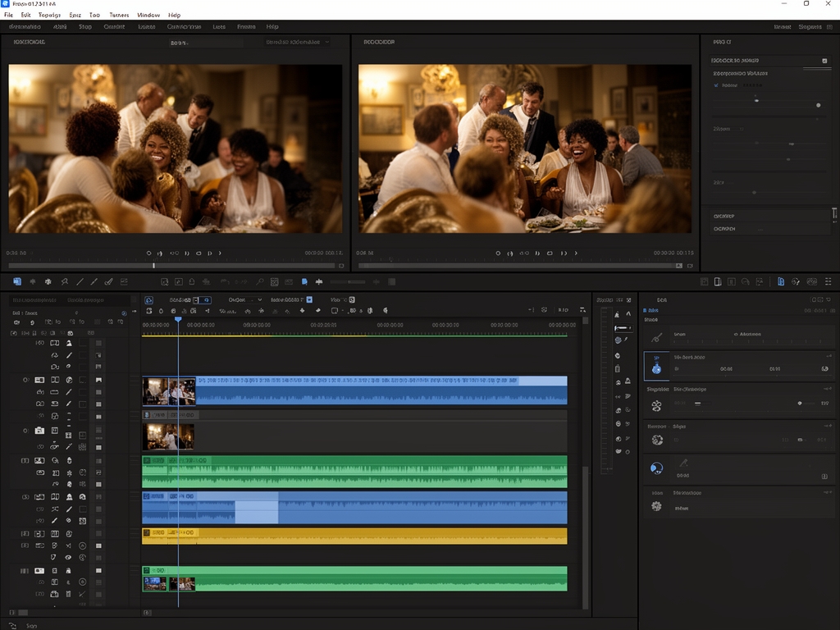Toggle the eye icon on the first video track
The height and width of the screenshot is (630, 840).
pos(26,380)
